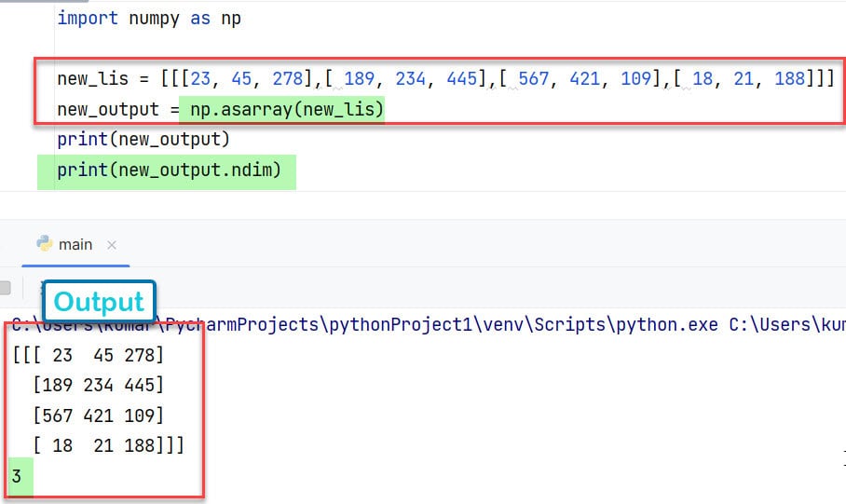
Task: Click output row '[189 234 445]'
Action: pos(98,386)
